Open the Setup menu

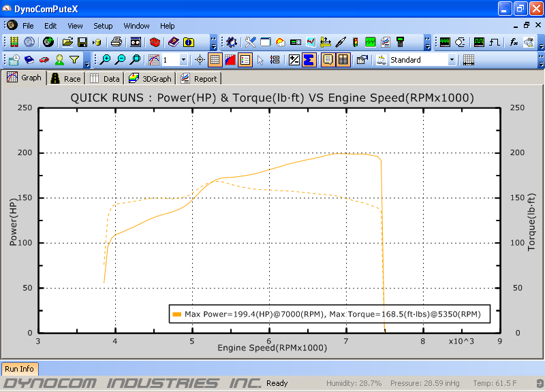click(103, 26)
